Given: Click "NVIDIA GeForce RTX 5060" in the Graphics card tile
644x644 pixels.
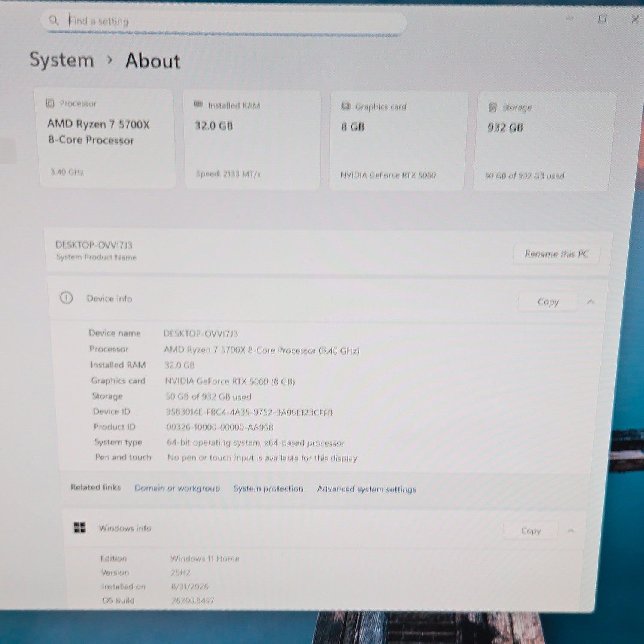Looking at the screenshot, I should pos(388,175).
